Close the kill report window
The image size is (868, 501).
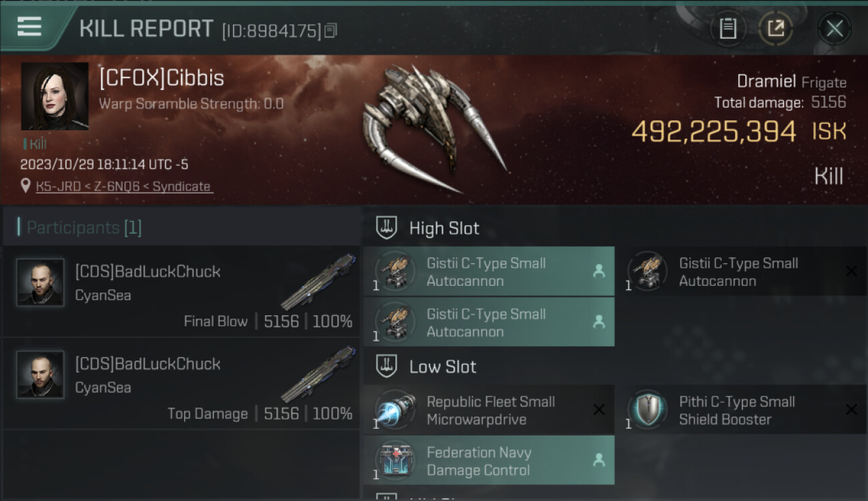point(834,29)
